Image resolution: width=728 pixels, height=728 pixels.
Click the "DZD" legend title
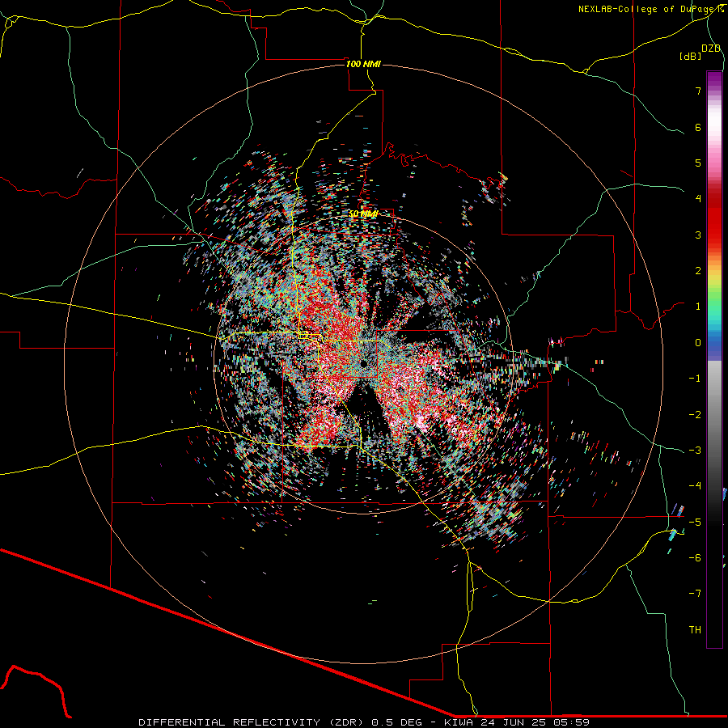711,49
